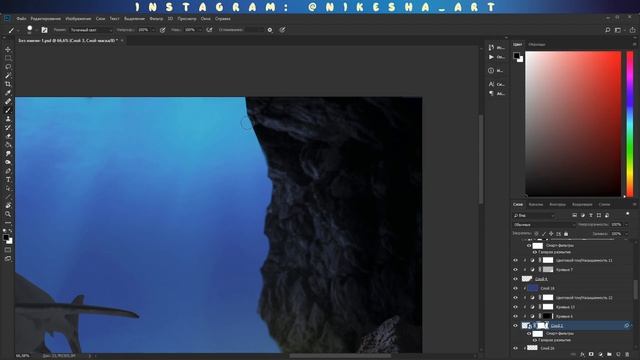
Task: Hide the Кривые 6 layer
Action: (x=515, y=316)
